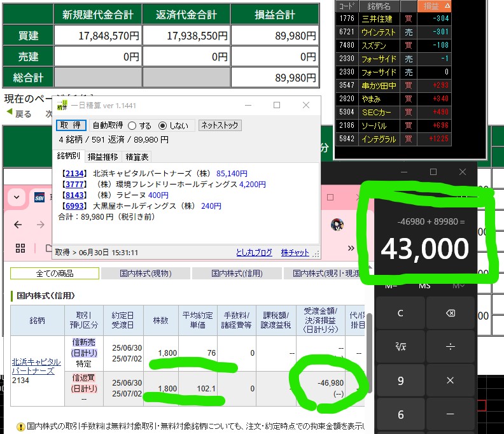The height and width of the screenshot is (434, 504).
Task: Sort by the 損益 column header
Action: [x=434, y=6]
